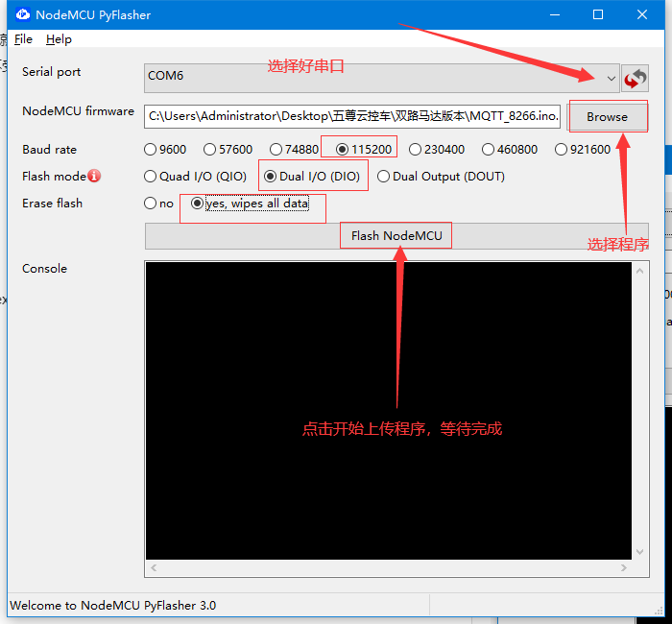The width and height of the screenshot is (672, 624).
Task: Click the console scroll right arrow
Action: tap(624, 567)
